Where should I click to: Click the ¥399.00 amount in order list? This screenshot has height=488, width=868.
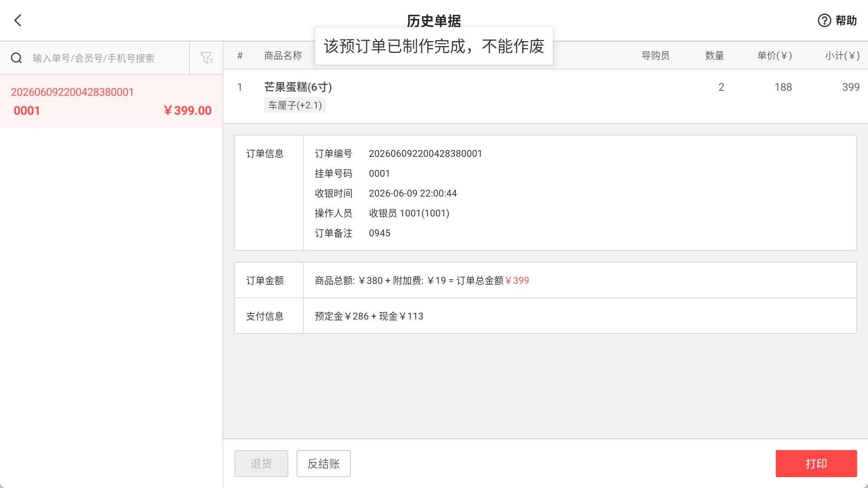[x=187, y=111]
